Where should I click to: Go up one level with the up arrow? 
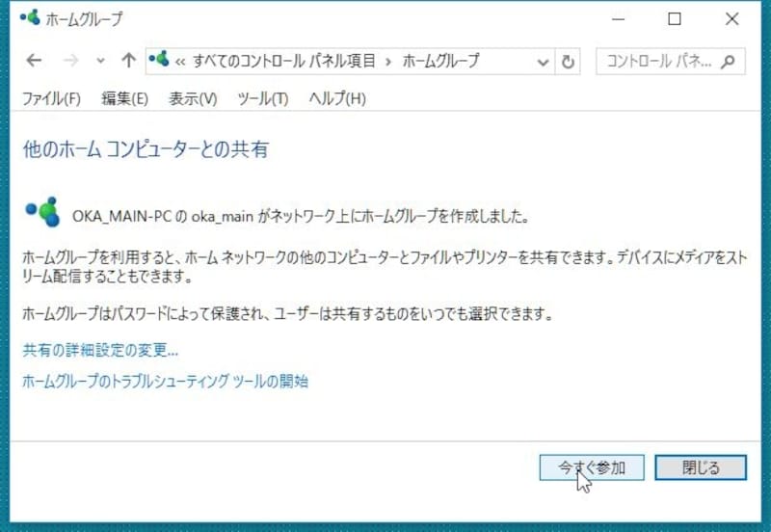pyautogui.click(x=129, y=60)
